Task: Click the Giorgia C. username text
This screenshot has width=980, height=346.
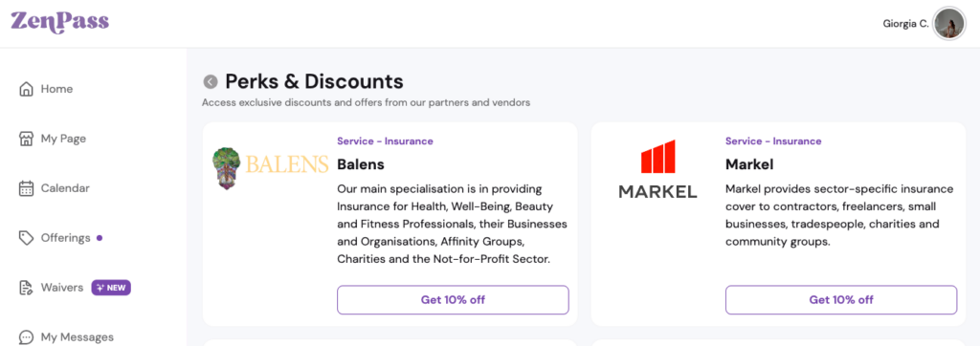Action: (x=905, y=24)
